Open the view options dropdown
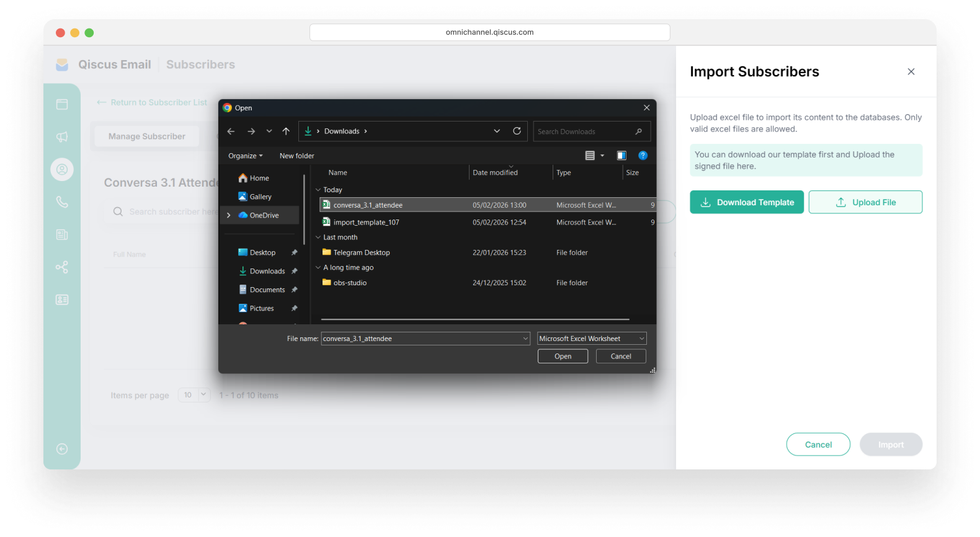The image size is (980, 537). pyautogui.click(x=602, y=156)
